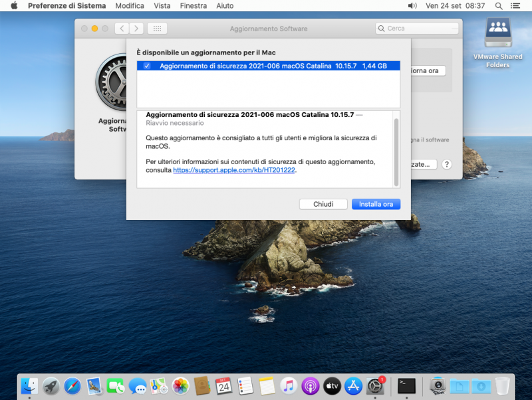The image size is (532, 400).
Task: Open the Downloads folder stack in Dock
Action: point(481,386)
